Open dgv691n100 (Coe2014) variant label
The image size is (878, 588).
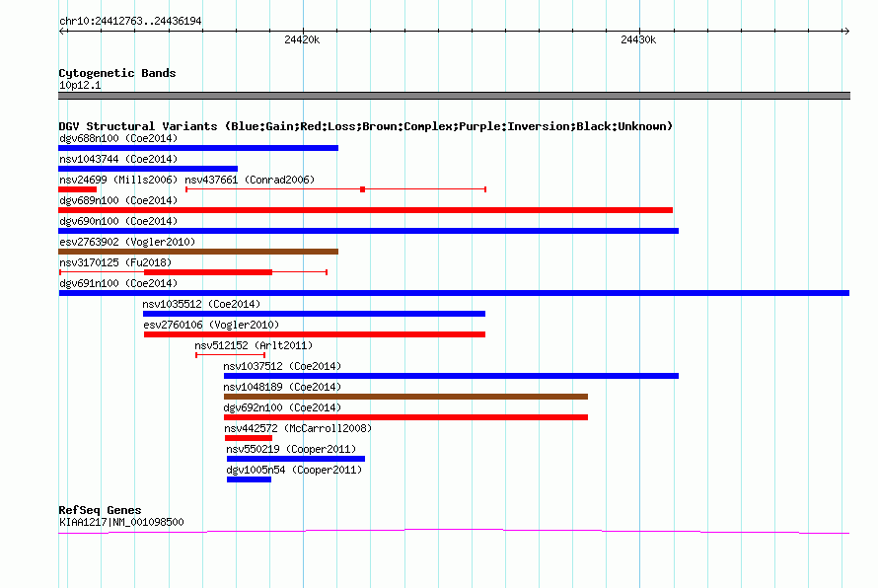click(118, 283)
